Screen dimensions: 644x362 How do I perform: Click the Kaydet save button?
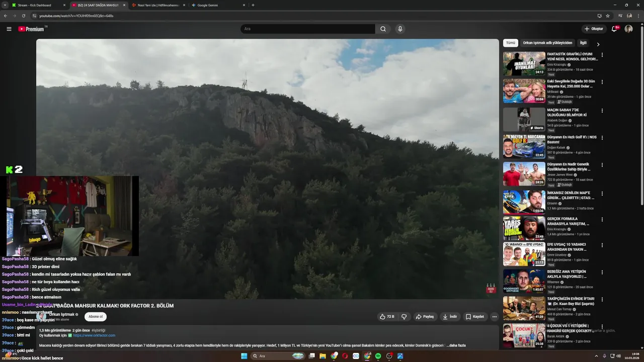tap(475, 317)
